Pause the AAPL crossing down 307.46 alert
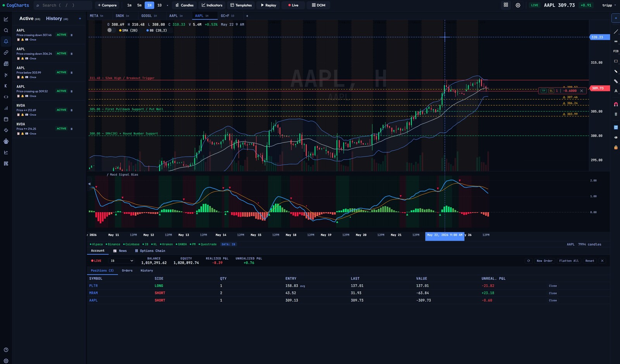 coord(72,35)
